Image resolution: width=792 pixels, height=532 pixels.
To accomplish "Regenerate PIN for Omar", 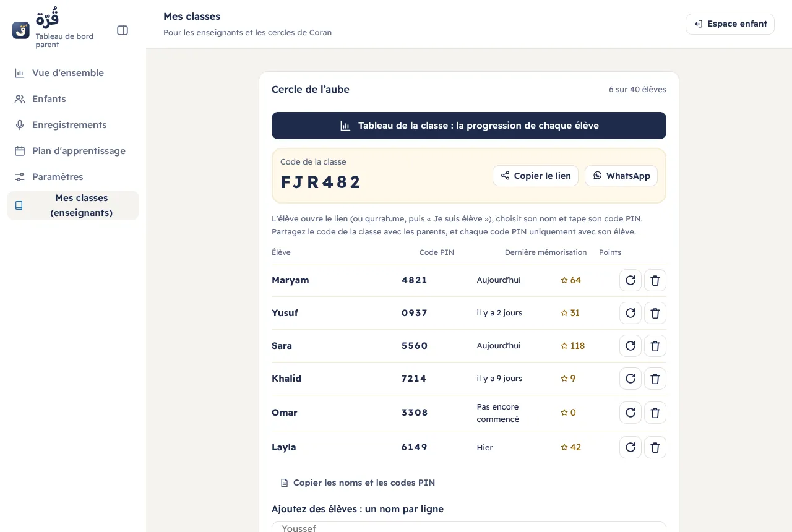I will pos(631,413).
